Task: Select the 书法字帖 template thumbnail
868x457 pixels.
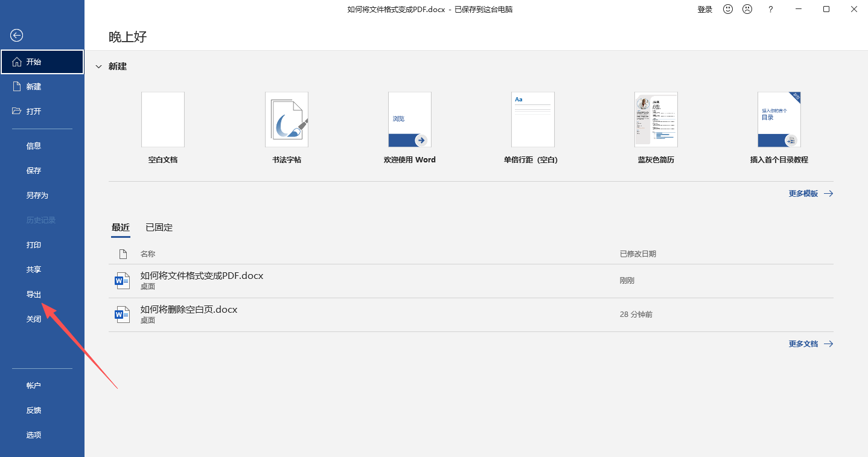Action: 287,120
